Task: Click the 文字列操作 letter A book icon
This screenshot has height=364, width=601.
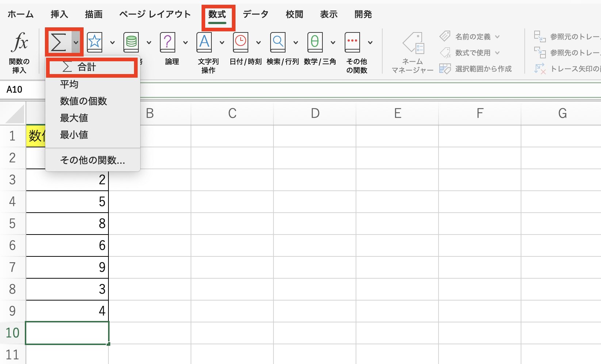Action: 204,42
